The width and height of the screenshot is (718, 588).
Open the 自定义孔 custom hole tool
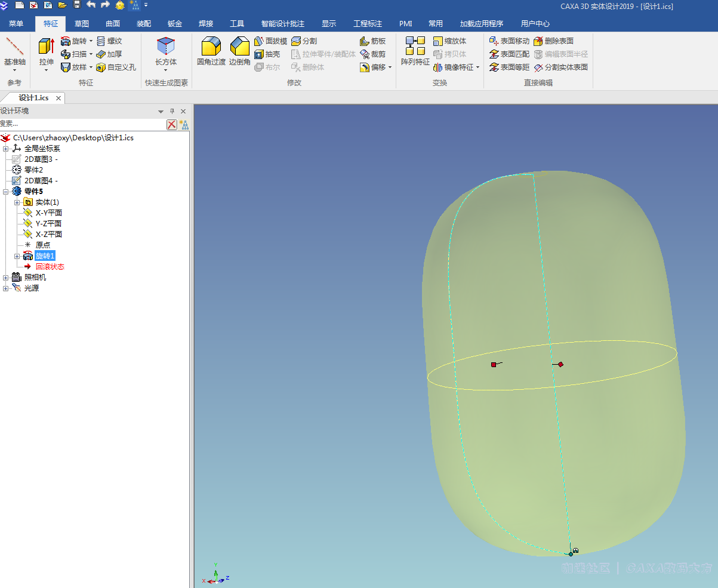pos(116,67)
